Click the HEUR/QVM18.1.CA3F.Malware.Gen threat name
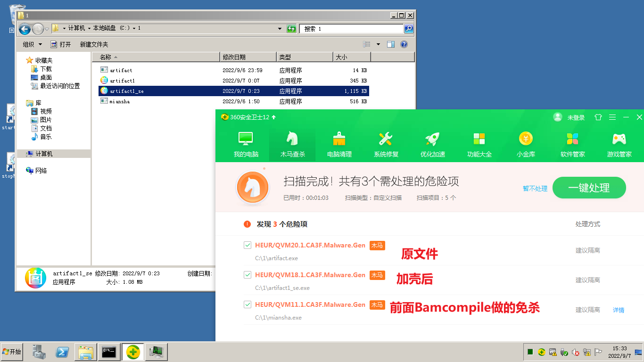Screen dimensions: 644x362 [310, 275]
